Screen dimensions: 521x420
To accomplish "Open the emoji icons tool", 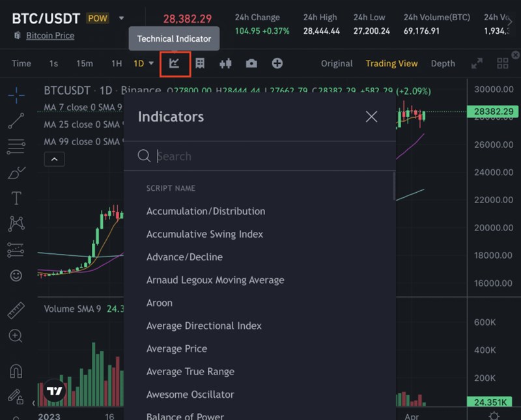I will point(16,275).
